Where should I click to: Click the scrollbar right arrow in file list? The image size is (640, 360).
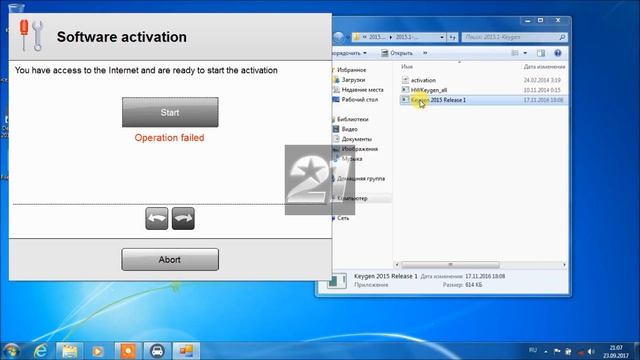(x=564, y=265)
